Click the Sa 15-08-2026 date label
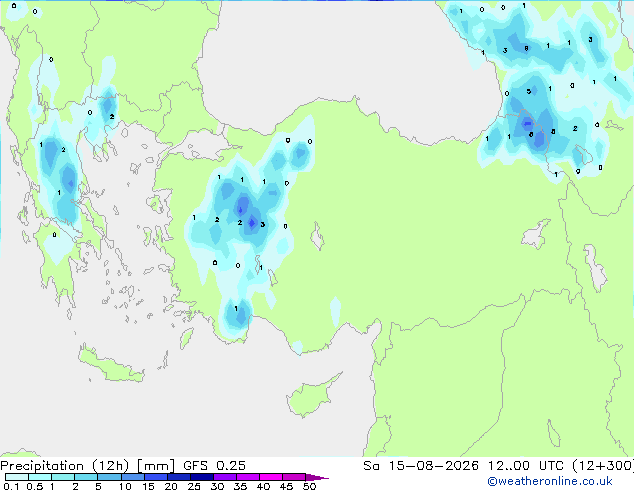Image resolution: width=634 pixels, height=490 pixels. click(421, 466)
